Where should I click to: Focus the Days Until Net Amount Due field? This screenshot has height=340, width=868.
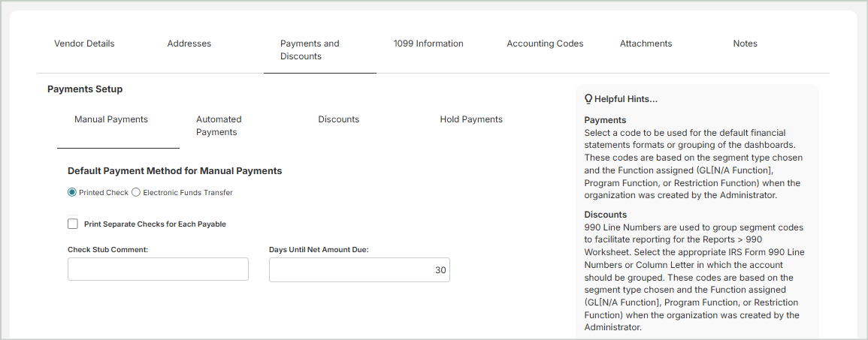(x=359, y=269)
